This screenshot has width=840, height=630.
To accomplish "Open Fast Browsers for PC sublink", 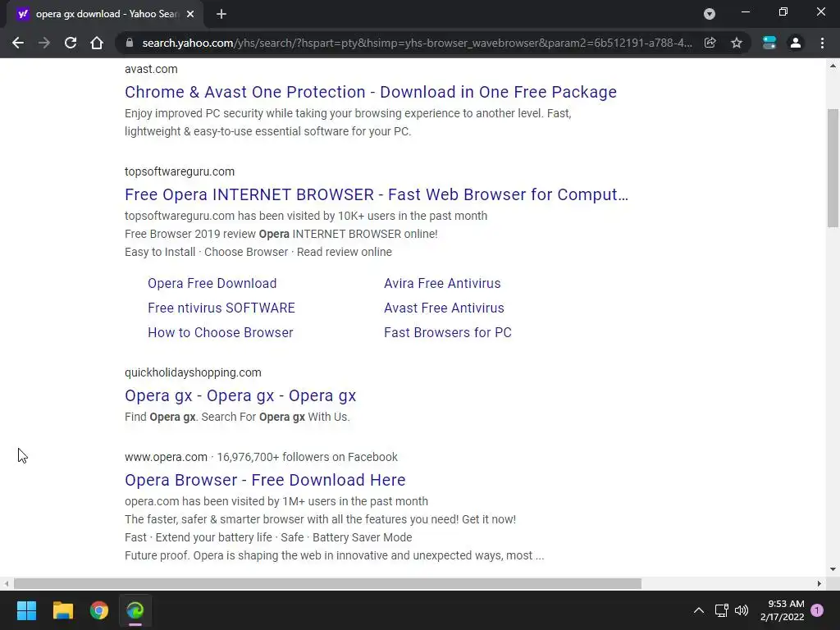I will tap(447, 332).
